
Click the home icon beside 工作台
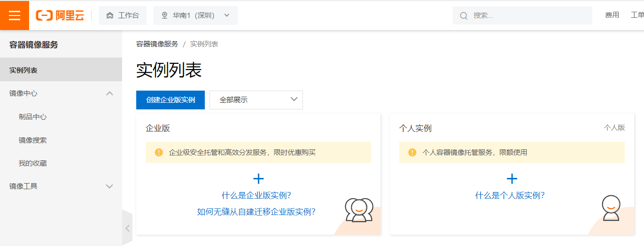click(x=110, y=15)
